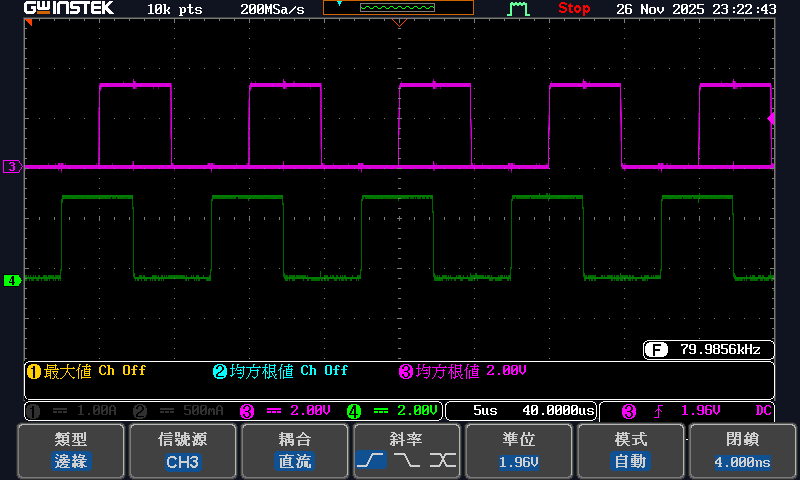This screenshot has height=480, width=800.
Task: Click the trigger rising edge symbol in status bar
Action: point(658,411)
